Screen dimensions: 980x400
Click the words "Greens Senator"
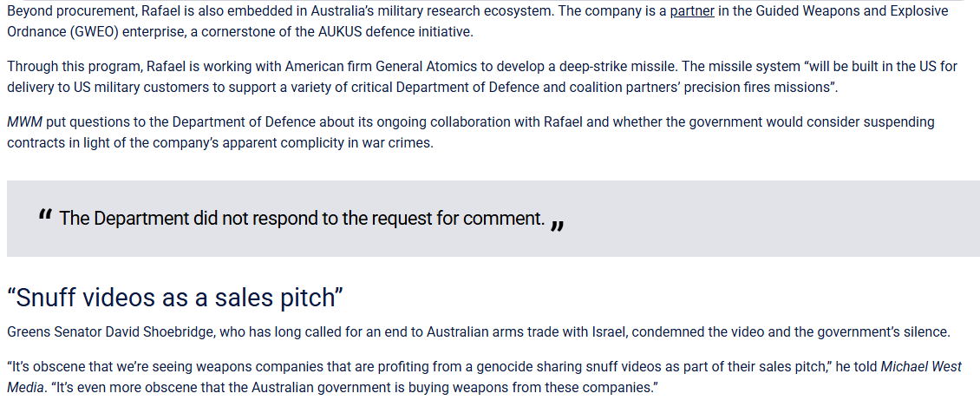47,332
